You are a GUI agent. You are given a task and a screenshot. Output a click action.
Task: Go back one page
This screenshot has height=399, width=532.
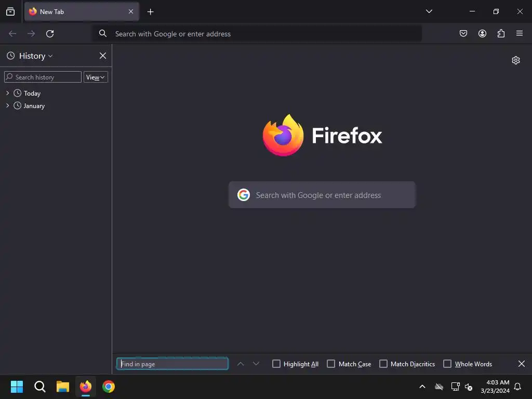pyautogui.click(x=12, y=34)
